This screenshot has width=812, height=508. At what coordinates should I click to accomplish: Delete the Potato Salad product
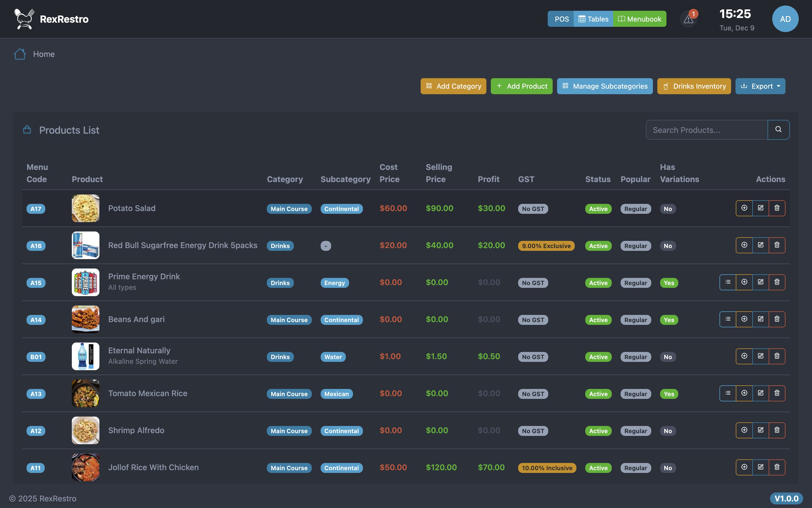coord(777,208)
